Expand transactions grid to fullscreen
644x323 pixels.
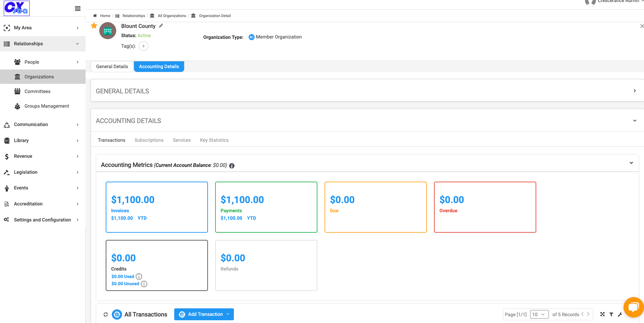(x=602, y=314)
